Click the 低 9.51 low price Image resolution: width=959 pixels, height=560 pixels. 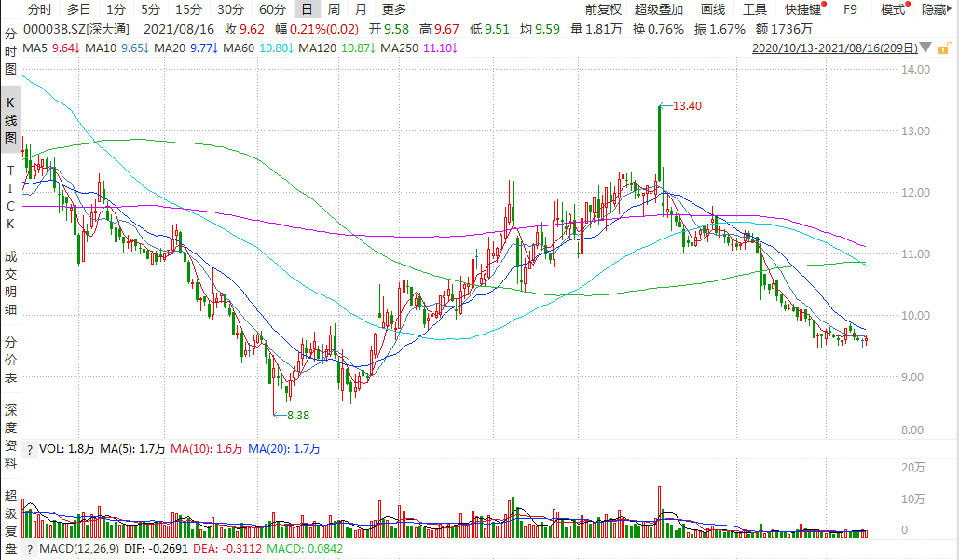(488, 29)
